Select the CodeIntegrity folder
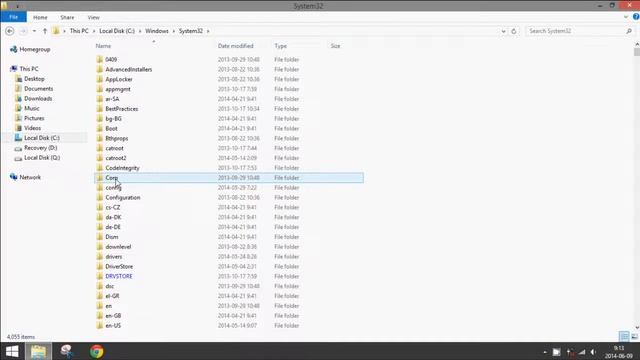Viewport: 640px width, 360px height. pyautogui.click(x=122, y=168)
